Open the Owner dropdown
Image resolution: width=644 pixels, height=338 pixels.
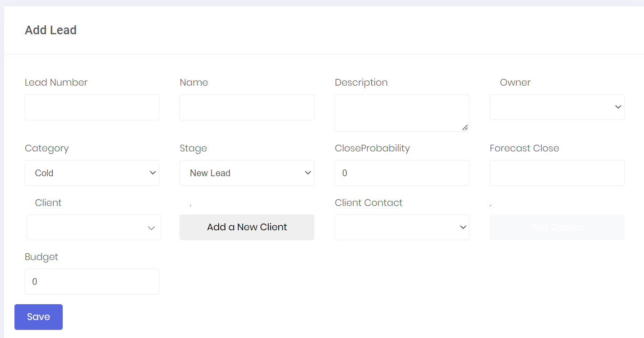coord(557,107)
